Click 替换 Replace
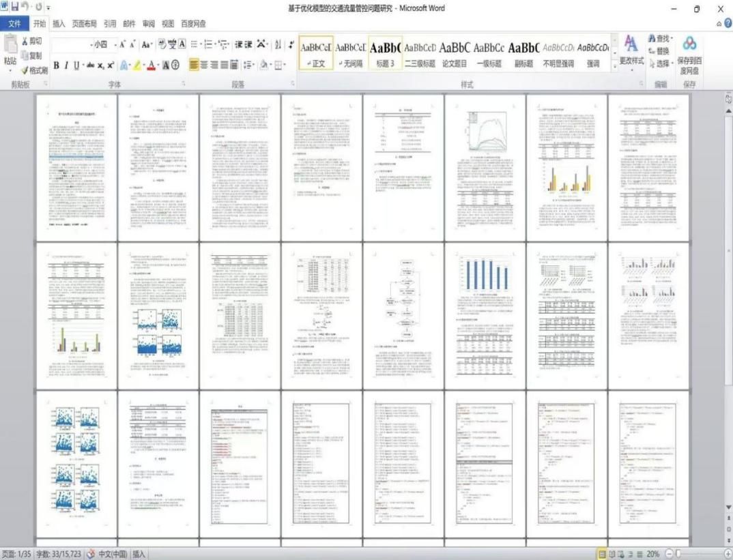This screenshot has height=560, width=733. click(x=659, y=51)
